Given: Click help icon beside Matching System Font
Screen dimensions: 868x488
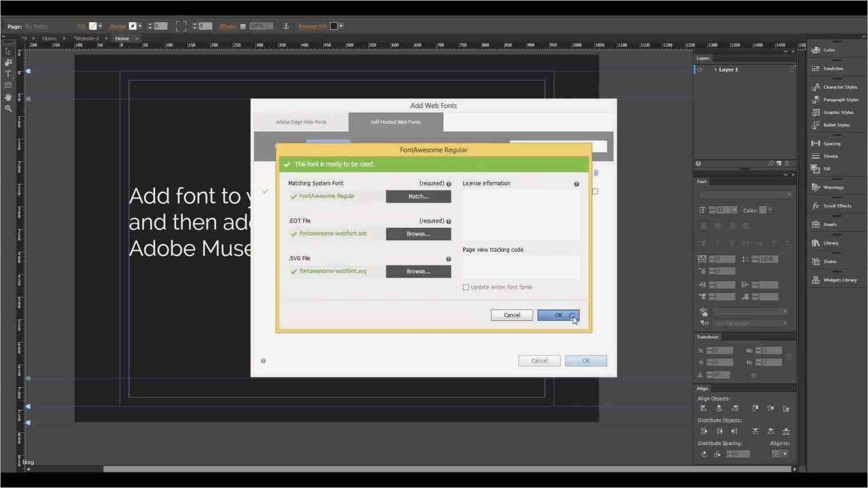Looking at the screenshot, I should click(x=449, y=184).
